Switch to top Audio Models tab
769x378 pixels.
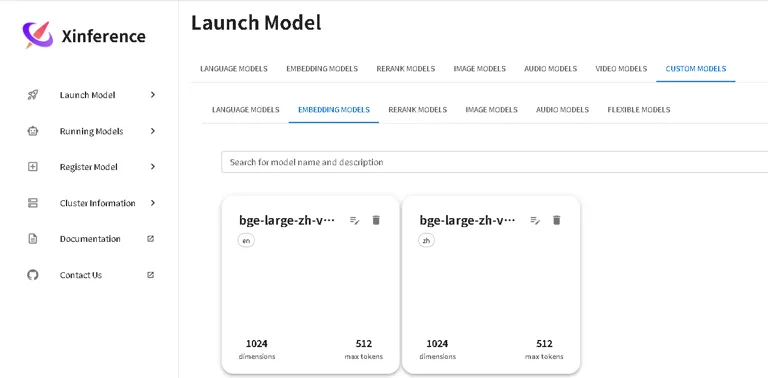(x=551, y=69)
